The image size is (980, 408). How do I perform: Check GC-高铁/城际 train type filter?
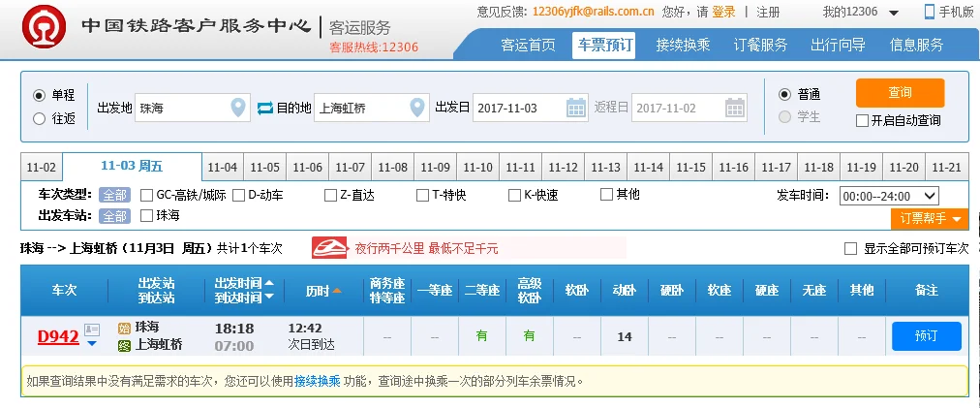click(147, 195)
